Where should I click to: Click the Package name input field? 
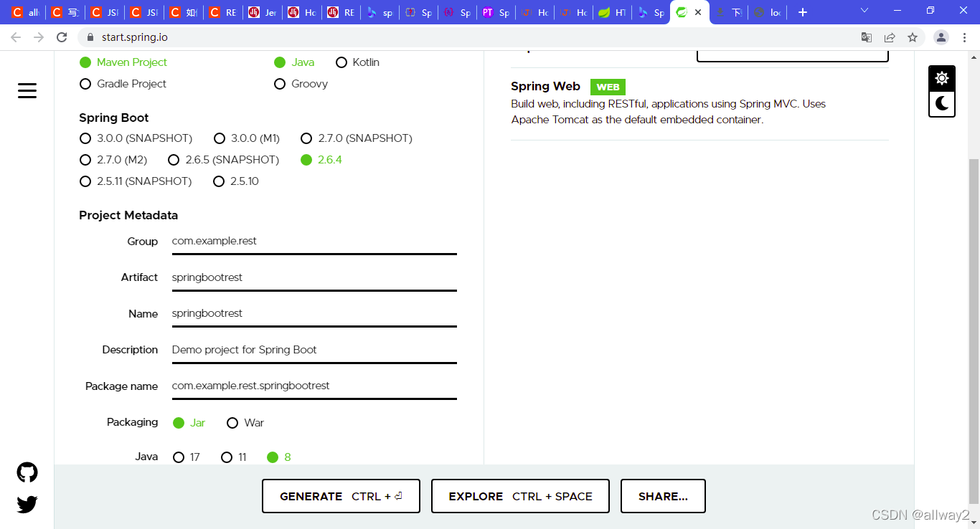tap(314, 386)
